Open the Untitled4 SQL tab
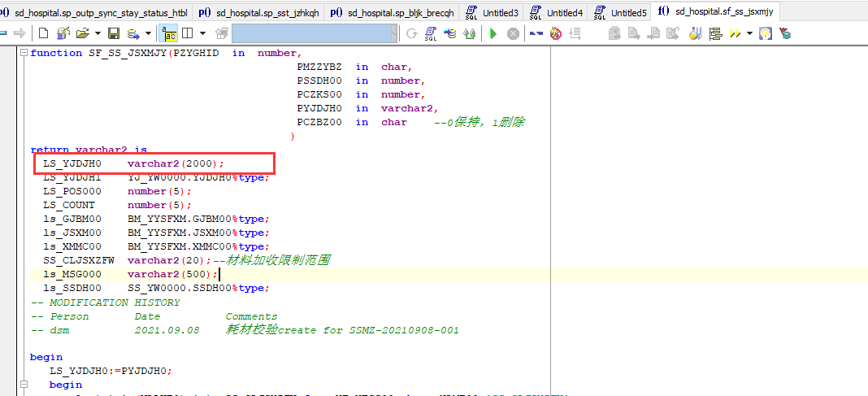 point(556,11)
